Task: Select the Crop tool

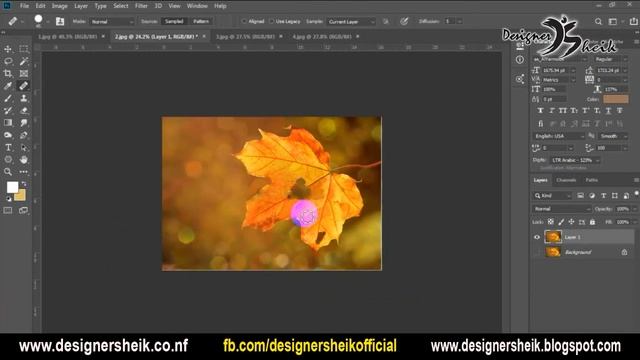Action: click(8, 73)
